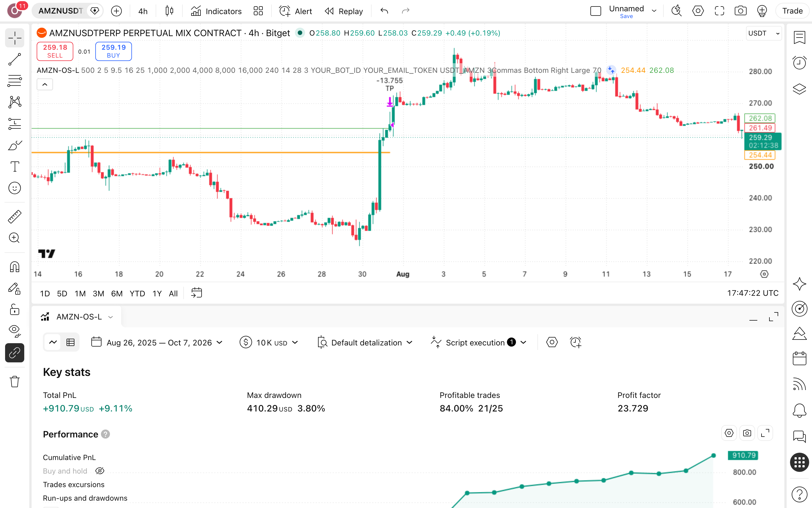Switch to the trades list table view

coord(70,342)
